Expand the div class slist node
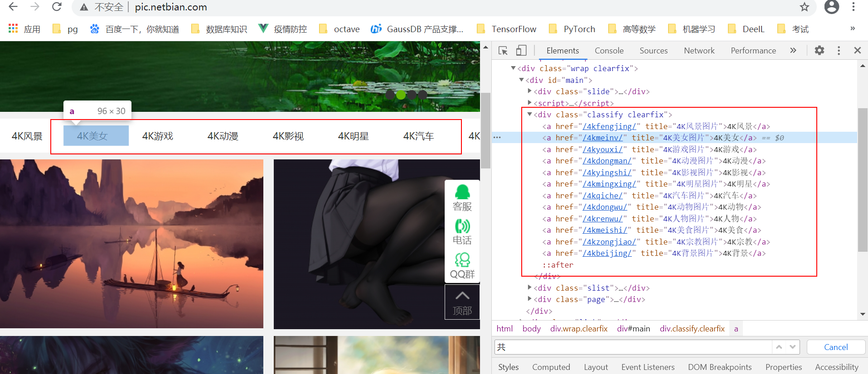The width and height of the screenshot is (868, 374). tap(529, 288)
